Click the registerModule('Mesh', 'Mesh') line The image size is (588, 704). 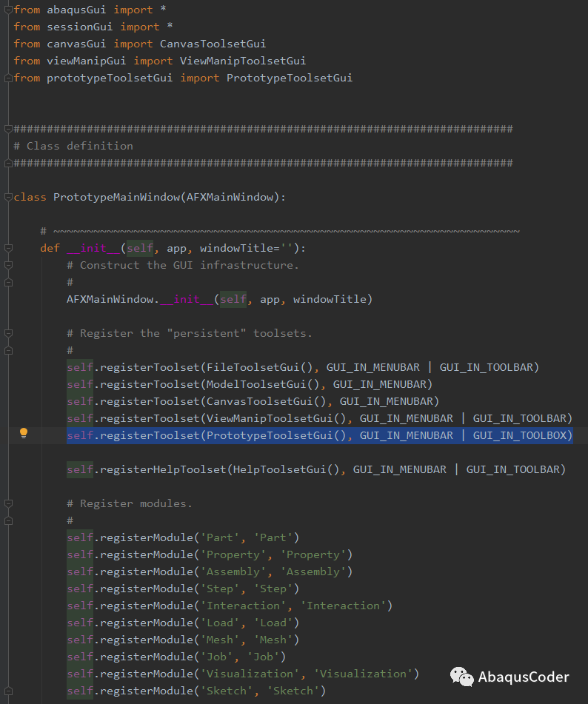click(x=183, y=640)
